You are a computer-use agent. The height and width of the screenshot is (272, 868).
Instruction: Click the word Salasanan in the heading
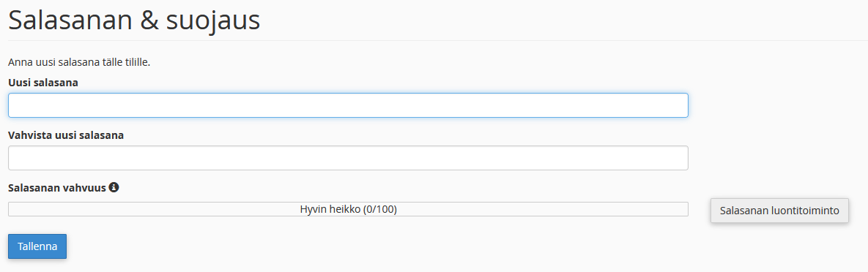[64, 20]
